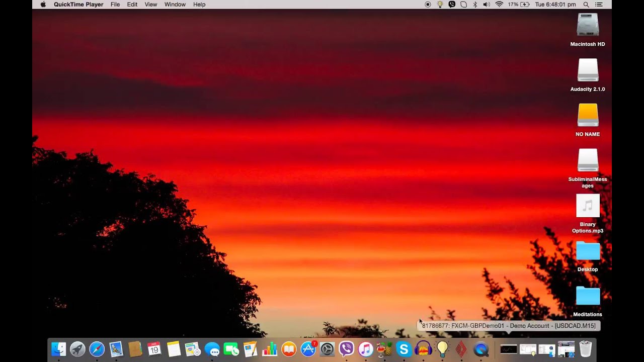The height and width of the screenshot is (362, 644).
Task: Select the NO NAME orange drive
Action: pos(588,121)
